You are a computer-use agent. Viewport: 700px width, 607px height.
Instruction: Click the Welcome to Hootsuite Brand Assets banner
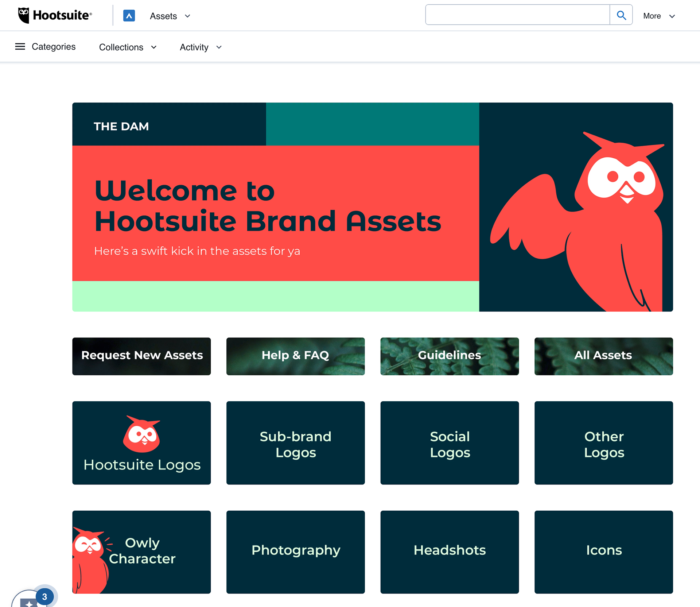pyautogui.click(x=373, y=207)
